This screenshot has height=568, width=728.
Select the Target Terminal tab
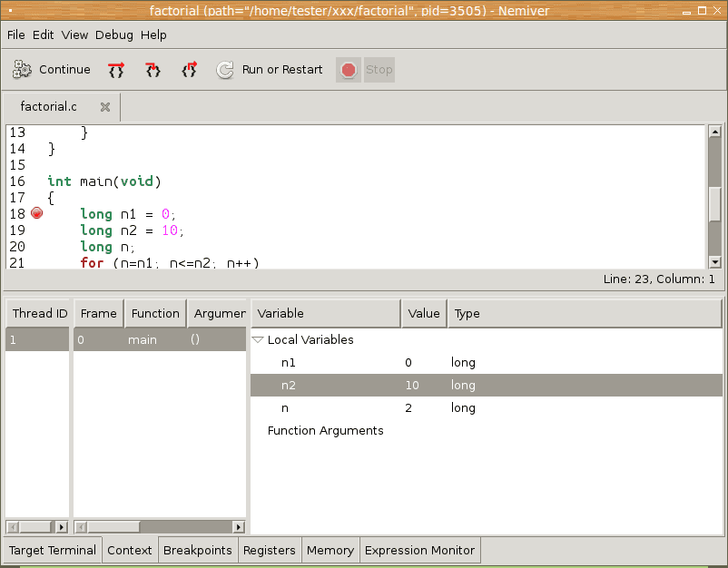click(53, 550)
